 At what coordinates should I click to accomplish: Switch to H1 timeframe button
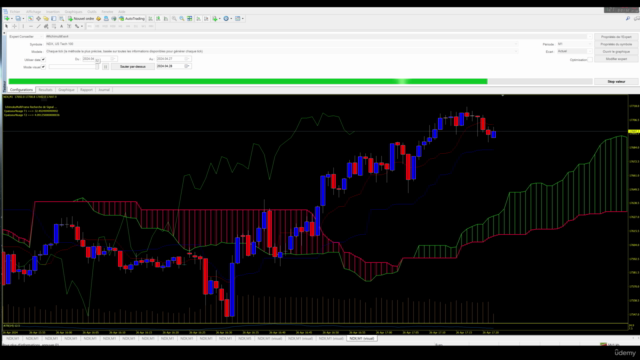120,26
